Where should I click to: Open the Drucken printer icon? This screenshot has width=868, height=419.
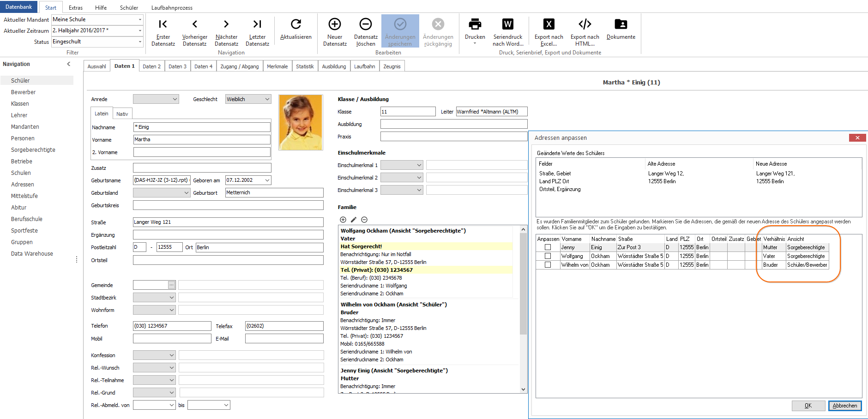(x=475, y=24)
